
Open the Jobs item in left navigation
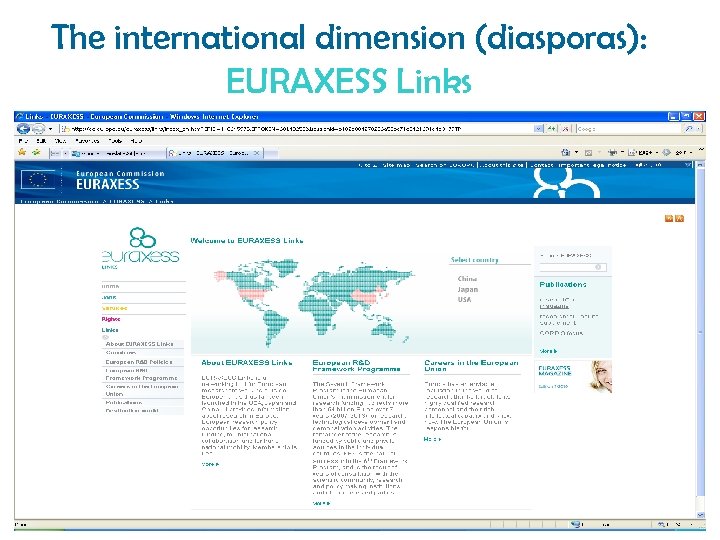click(109, 297)
